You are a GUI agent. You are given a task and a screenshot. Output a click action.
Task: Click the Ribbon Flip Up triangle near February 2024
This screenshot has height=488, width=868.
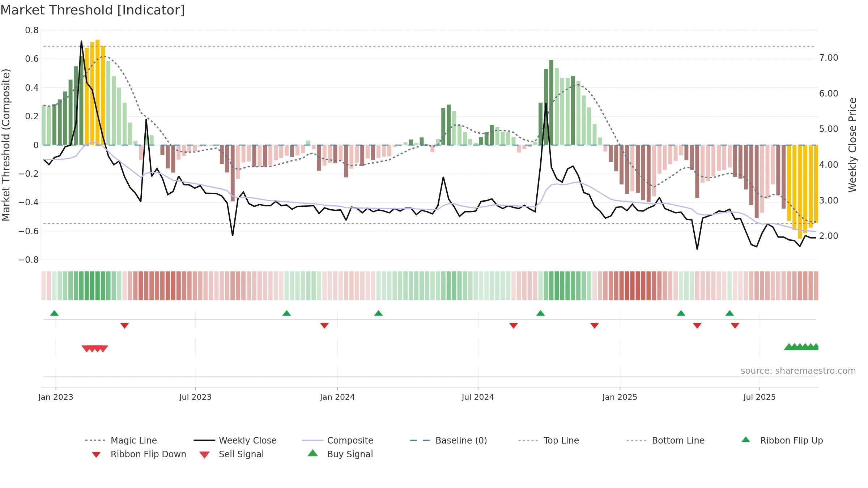pyautogui.click(x=378, y=313)
